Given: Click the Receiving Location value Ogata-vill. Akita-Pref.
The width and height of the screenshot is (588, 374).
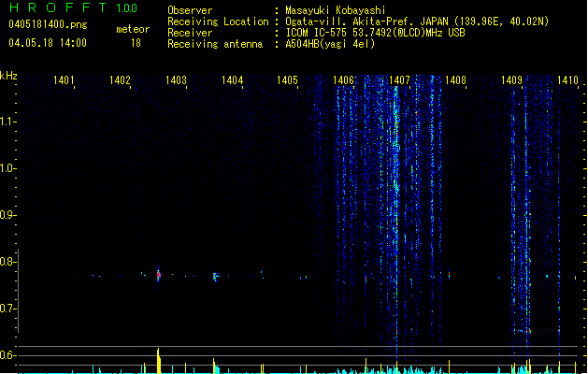Looking at the screenshot, I should [x=351, y=22].
